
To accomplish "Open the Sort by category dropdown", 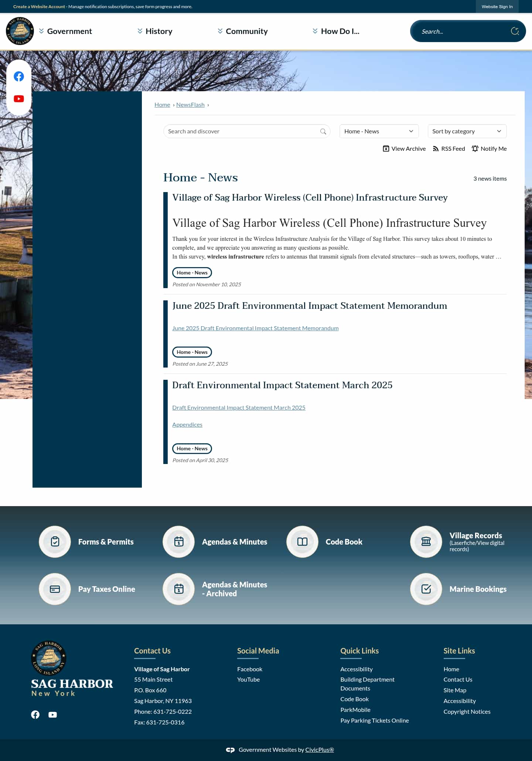I will [467, 131].
